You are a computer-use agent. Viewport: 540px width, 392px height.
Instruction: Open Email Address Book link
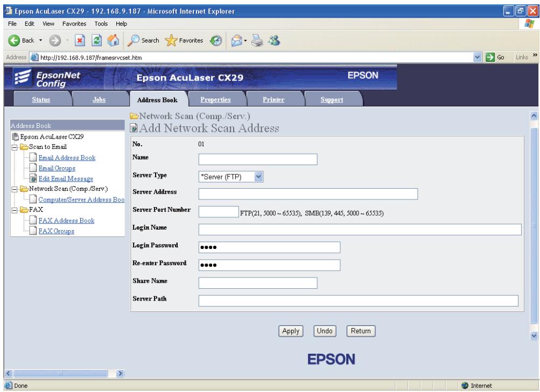tap(67, 158)
